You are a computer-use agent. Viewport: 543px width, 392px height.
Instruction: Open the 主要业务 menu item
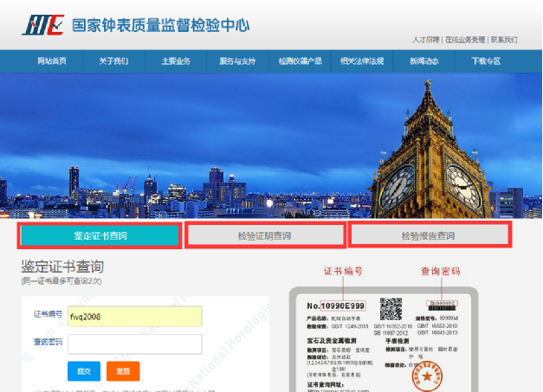click(x=176, y=61)
